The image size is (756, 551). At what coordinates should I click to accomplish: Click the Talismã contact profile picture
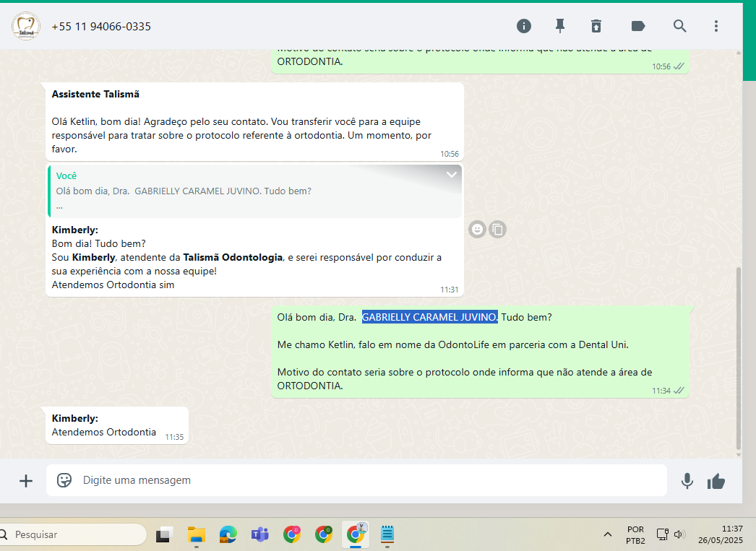(26, 26)
